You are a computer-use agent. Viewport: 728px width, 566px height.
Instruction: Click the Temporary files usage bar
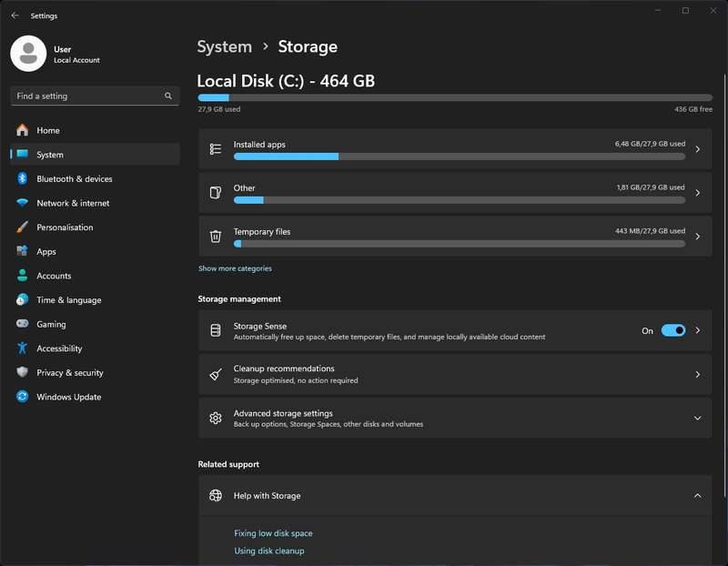pyautogui.click(x=460, y=244)
